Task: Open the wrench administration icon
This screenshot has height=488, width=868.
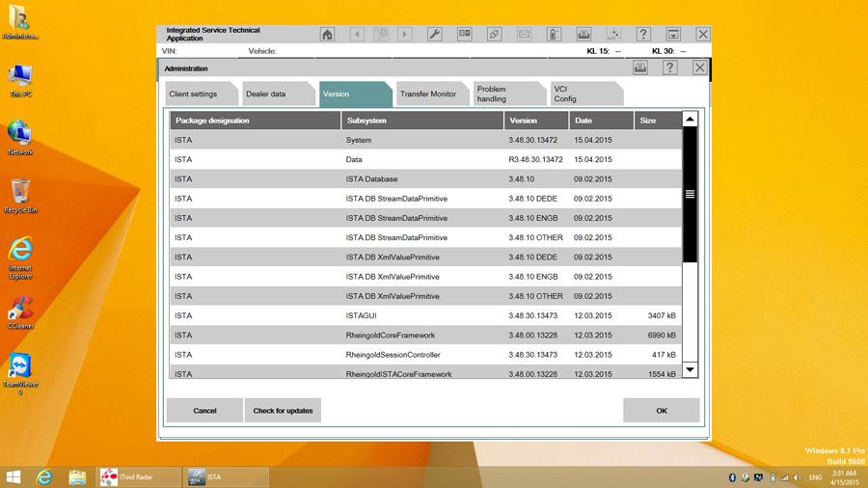Action: coord(435,35)
